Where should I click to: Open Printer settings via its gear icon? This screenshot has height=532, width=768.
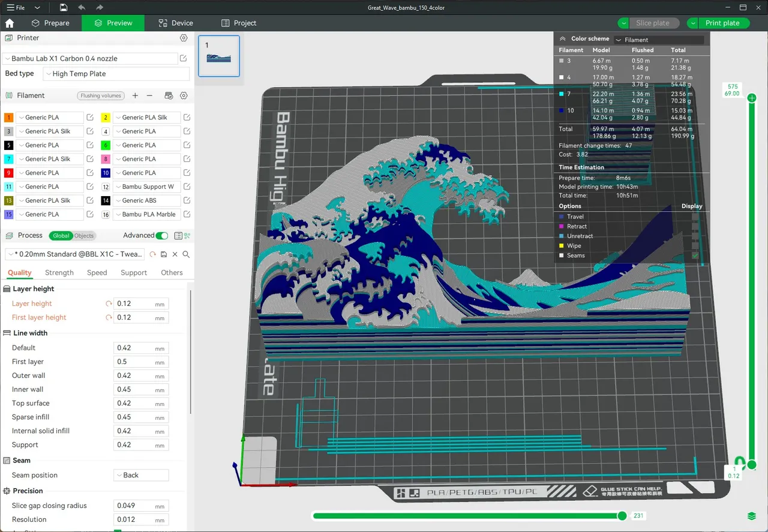(x=184, y=38)
